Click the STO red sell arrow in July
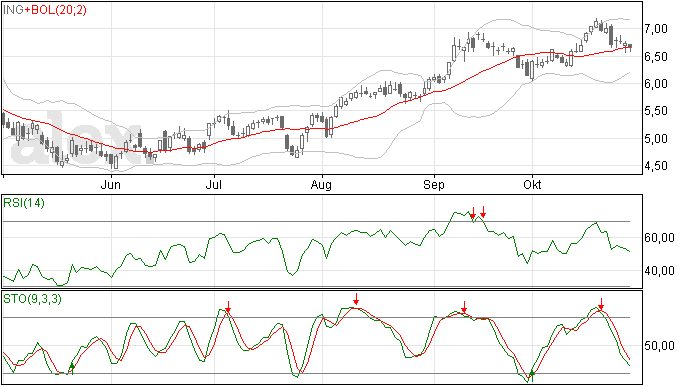This screenshot has width=690, height=387. tap(228, 307)
